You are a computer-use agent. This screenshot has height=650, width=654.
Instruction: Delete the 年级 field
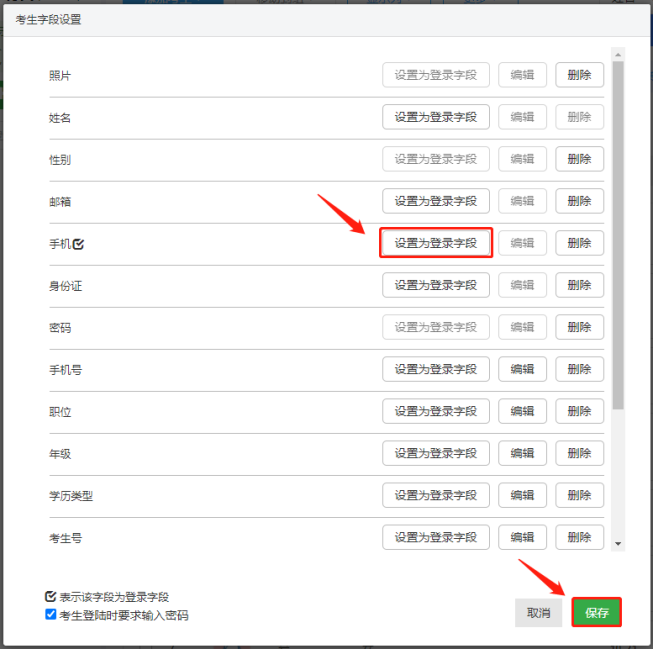[579, 453]
